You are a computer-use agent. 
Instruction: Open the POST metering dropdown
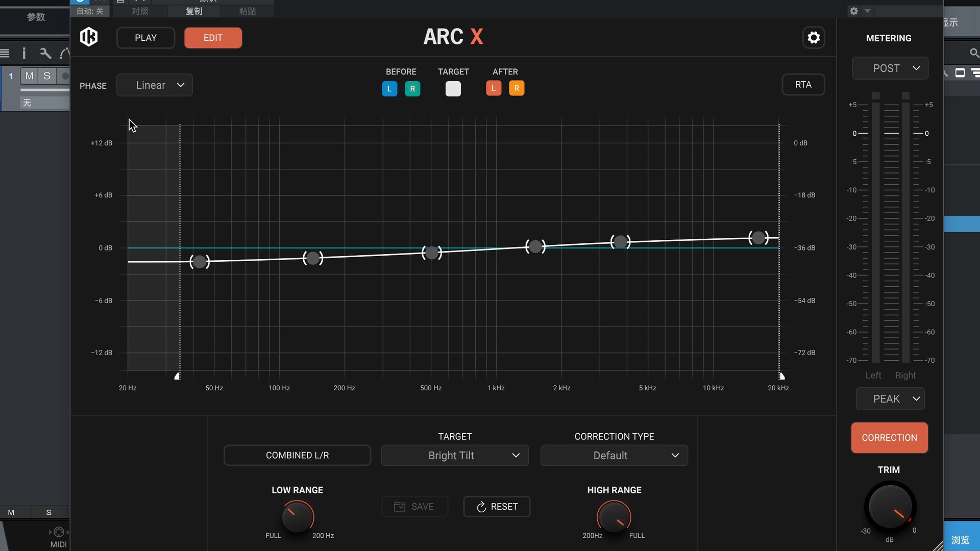[890, 68]
